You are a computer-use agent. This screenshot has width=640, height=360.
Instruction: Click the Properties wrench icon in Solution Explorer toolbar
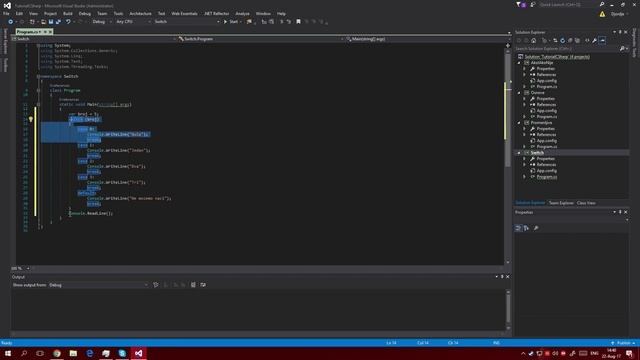[595, 40]
